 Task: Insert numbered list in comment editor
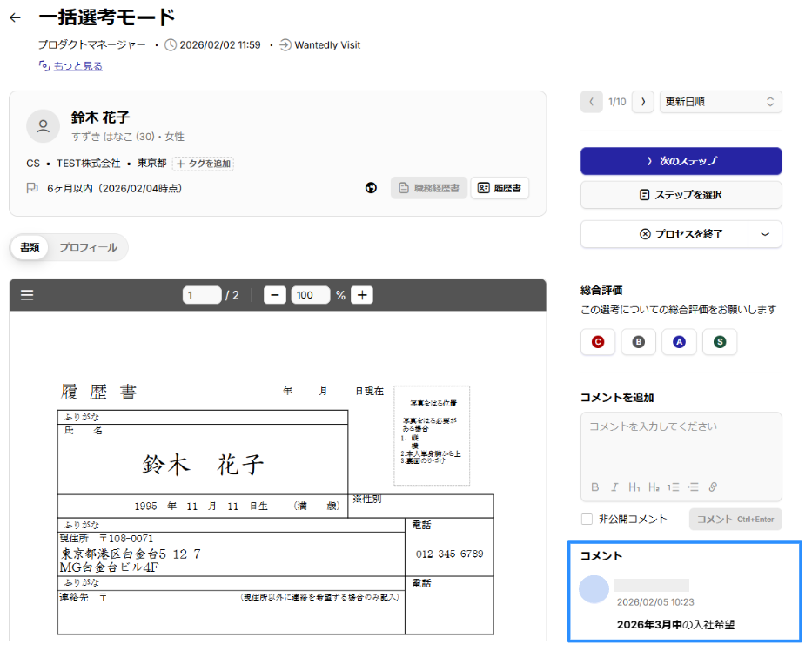coord(674,487)
